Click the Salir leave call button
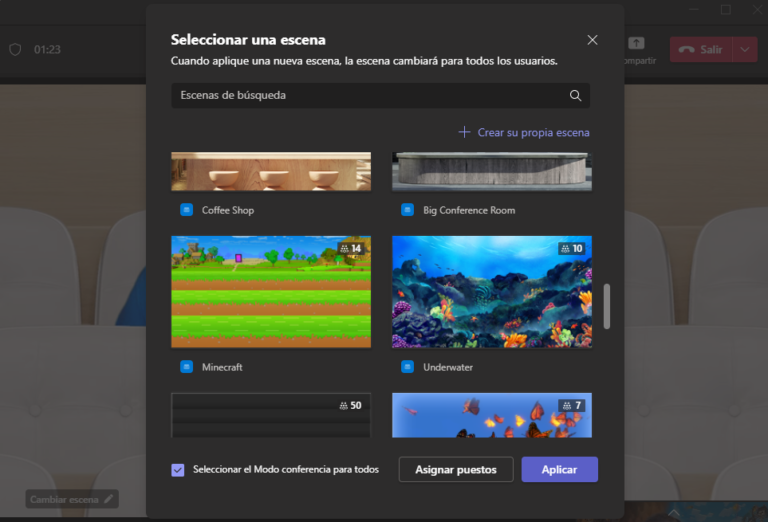This screenshot has width=768, height=522. pyautogui.click(x=701, y=49)
